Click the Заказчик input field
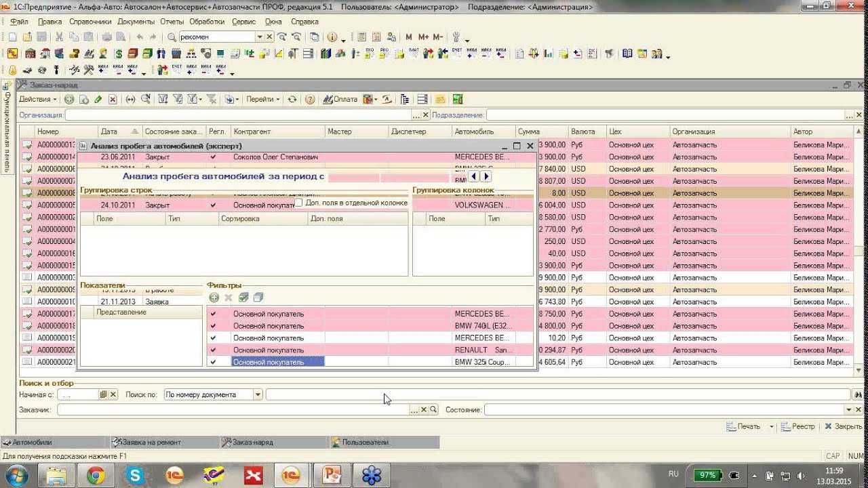 [x=234, y=409]
